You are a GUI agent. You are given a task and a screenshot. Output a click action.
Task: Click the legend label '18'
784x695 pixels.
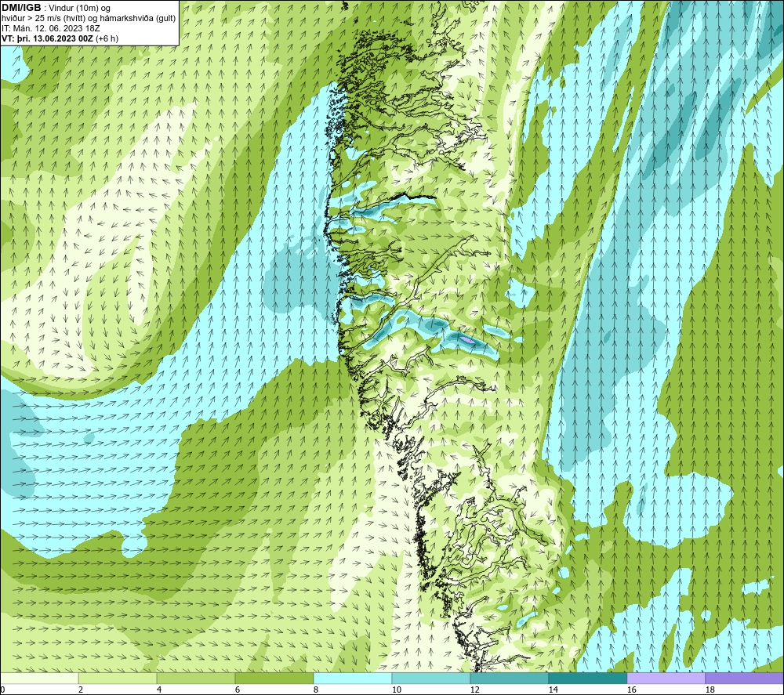point(710,690)
